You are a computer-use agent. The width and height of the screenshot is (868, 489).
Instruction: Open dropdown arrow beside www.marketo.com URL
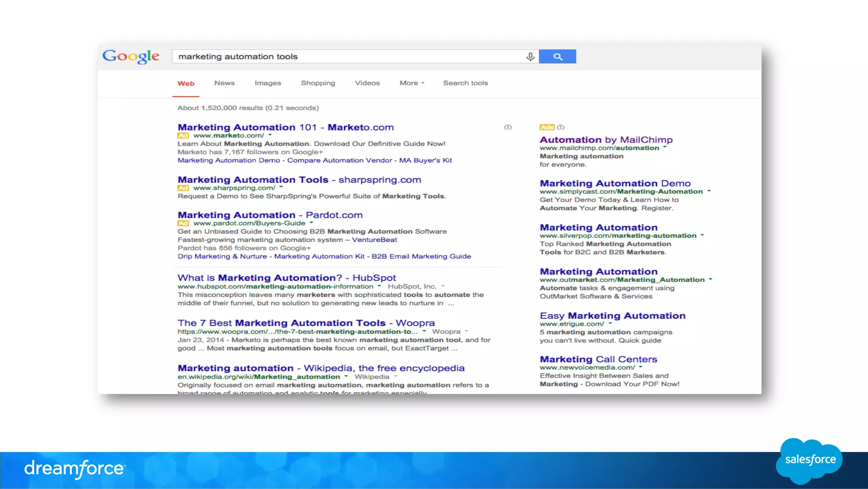pos(270,135)
